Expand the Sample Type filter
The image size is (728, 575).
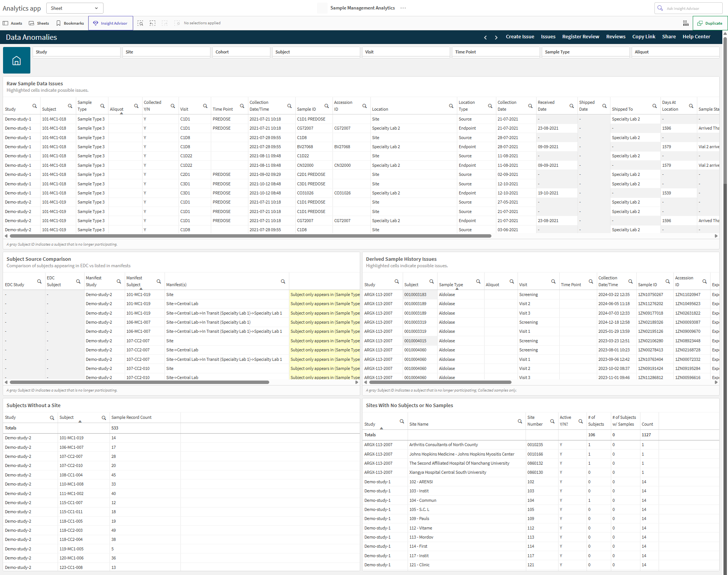585,52
